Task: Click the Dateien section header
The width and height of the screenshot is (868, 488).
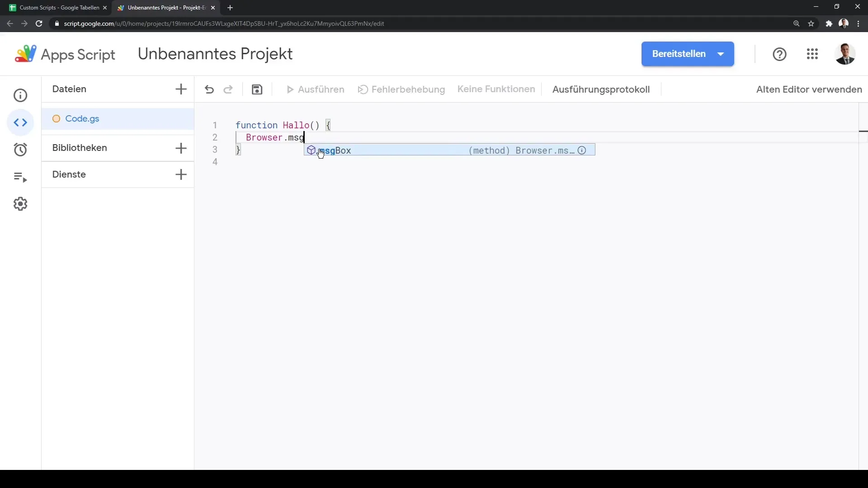Action: 69,89
